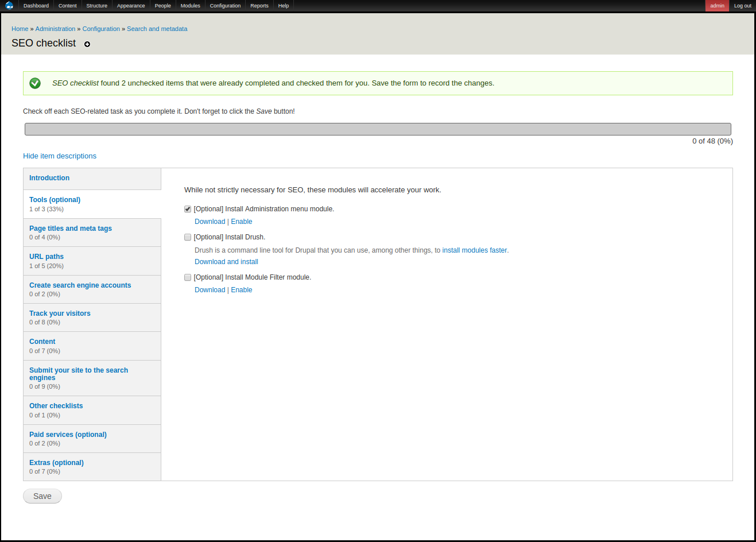Click the Drupal home logo icon
Viewport: 756px width, 542px height.
(9, 6)
